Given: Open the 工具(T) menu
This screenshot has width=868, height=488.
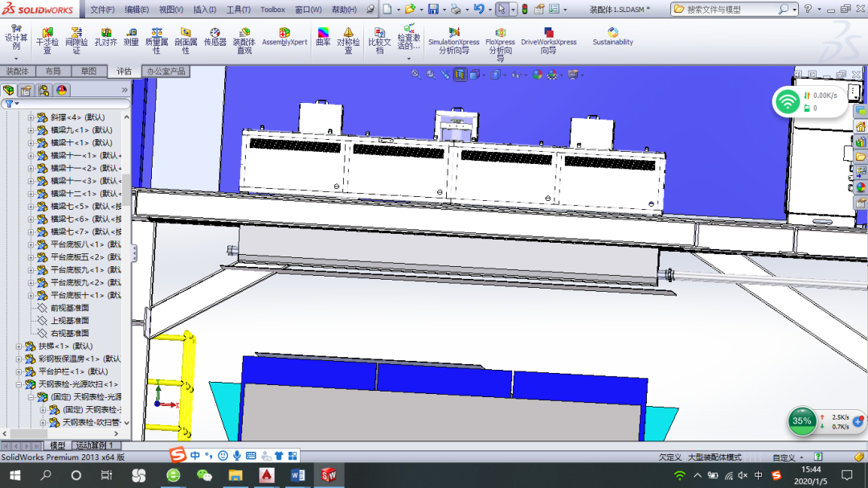Looking at the screenshot, I should pyautogui.click(x=239, y=10).
